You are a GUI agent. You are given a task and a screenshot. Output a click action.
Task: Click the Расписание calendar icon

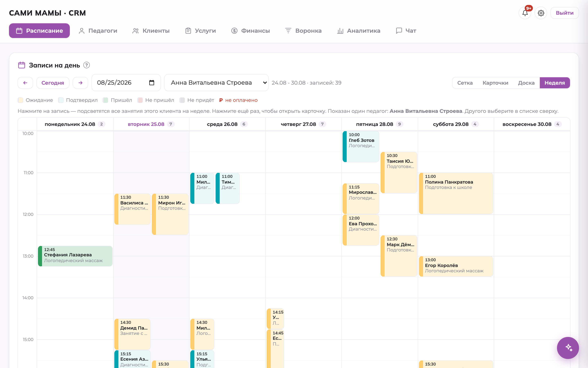tap(19, 31)
